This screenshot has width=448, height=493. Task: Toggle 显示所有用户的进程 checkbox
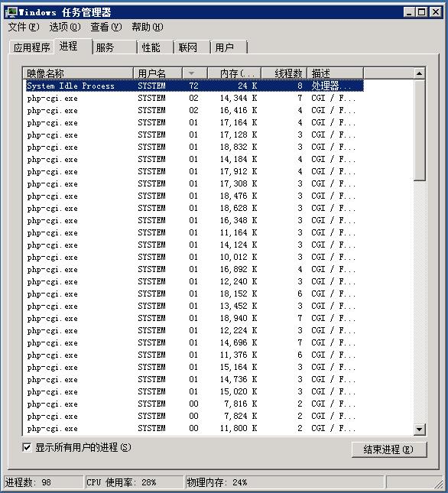point(27,447)
